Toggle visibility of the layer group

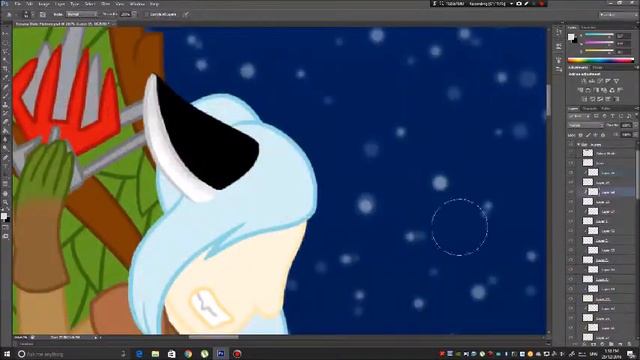[571, 144]
